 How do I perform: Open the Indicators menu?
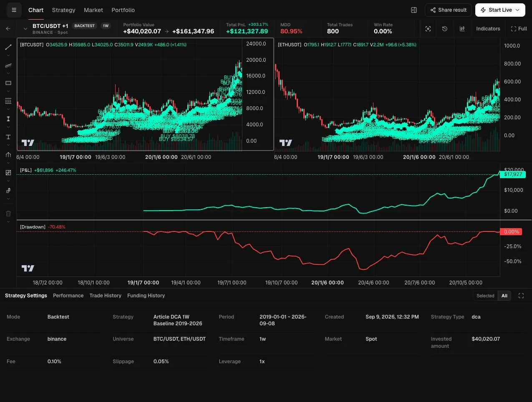488,29
